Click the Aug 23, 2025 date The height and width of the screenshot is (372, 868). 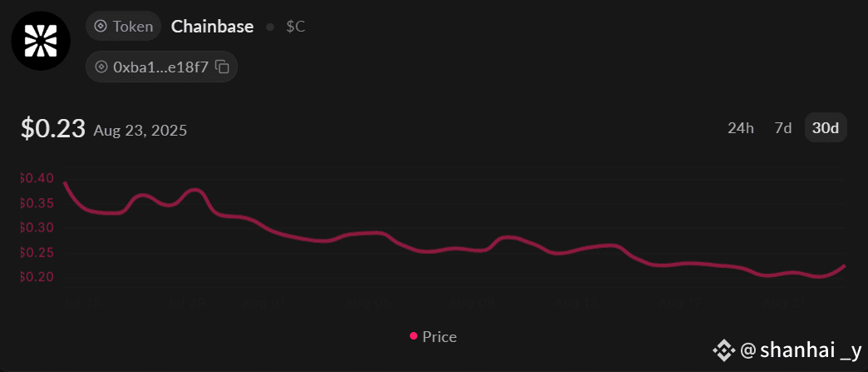pyautogui.click(x=140, y=131)
